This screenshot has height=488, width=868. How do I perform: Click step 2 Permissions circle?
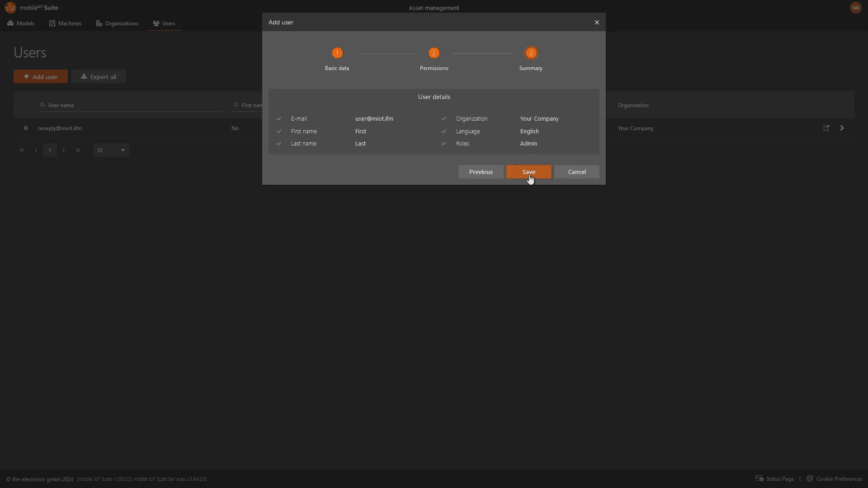coord(434,53)
